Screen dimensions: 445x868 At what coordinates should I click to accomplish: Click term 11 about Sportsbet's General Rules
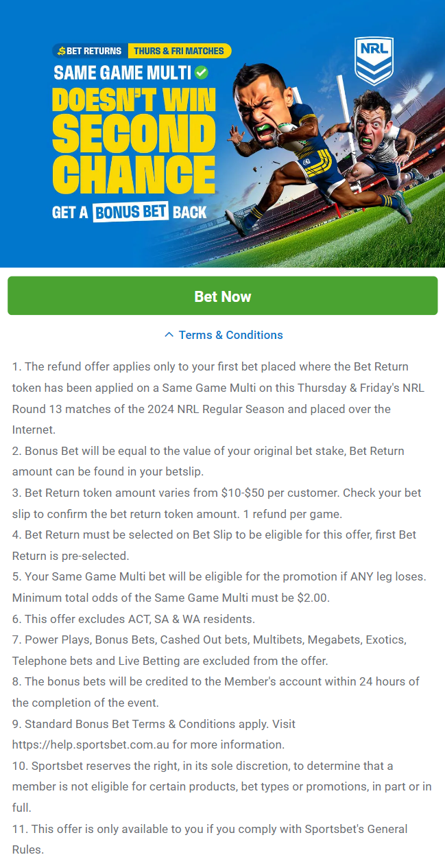pyautogui.click(x=210, y=839)
